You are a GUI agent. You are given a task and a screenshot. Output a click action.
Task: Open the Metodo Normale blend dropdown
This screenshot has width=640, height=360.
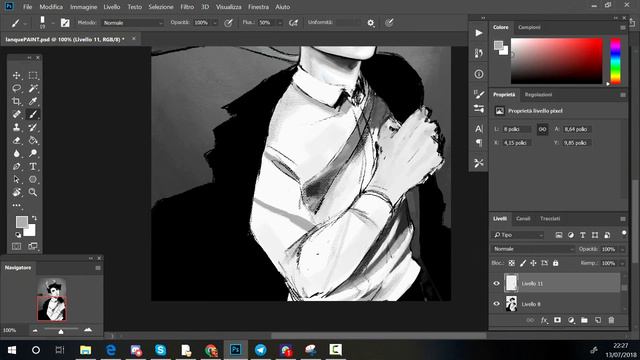pyautogui.click(x=133, y=23)
